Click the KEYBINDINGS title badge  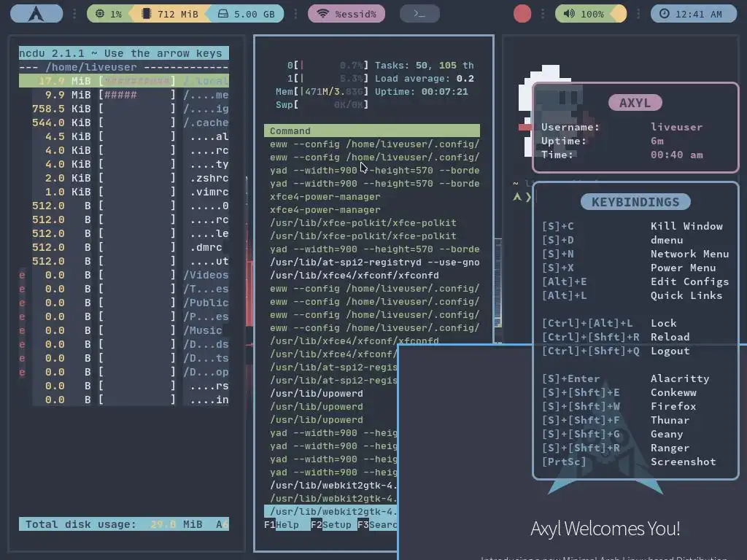[635, 202]
